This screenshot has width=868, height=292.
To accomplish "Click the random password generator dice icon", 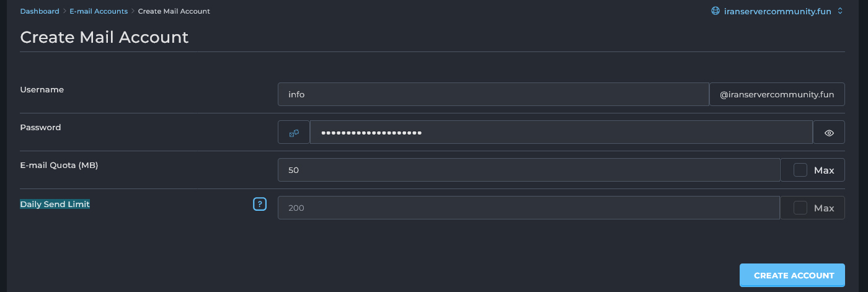I will tap(294, 133).
